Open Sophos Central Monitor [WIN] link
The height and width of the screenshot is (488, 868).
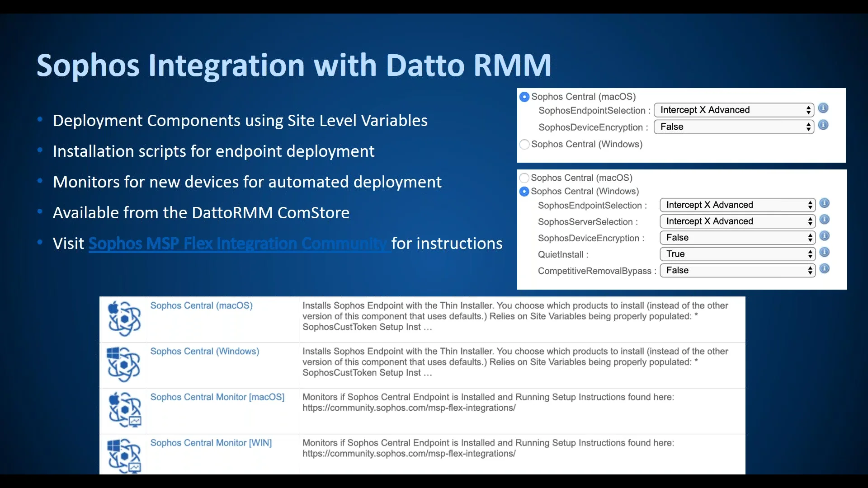(x=211, y=443)
